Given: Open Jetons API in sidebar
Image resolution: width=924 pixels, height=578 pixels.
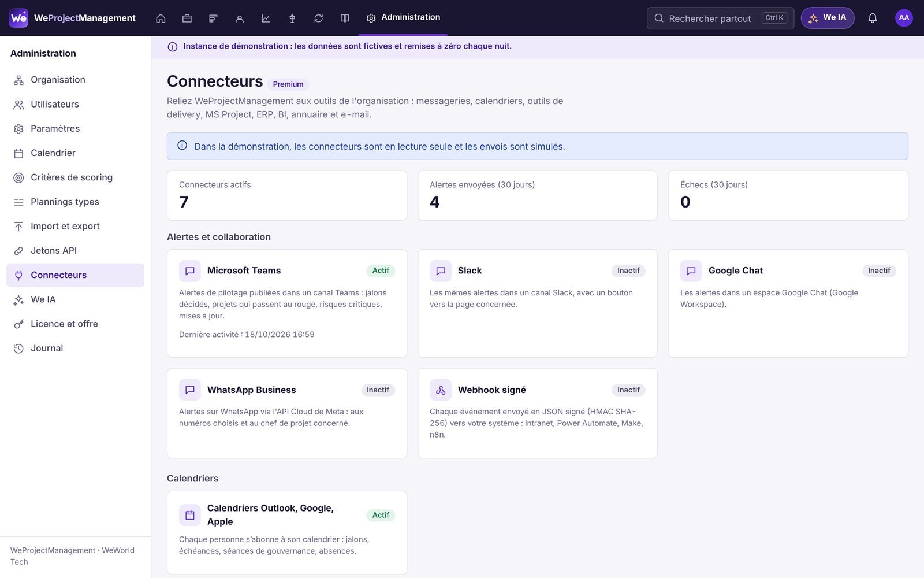Looking at the screenshot, I should pyautogui.click(x=75, y=250).
